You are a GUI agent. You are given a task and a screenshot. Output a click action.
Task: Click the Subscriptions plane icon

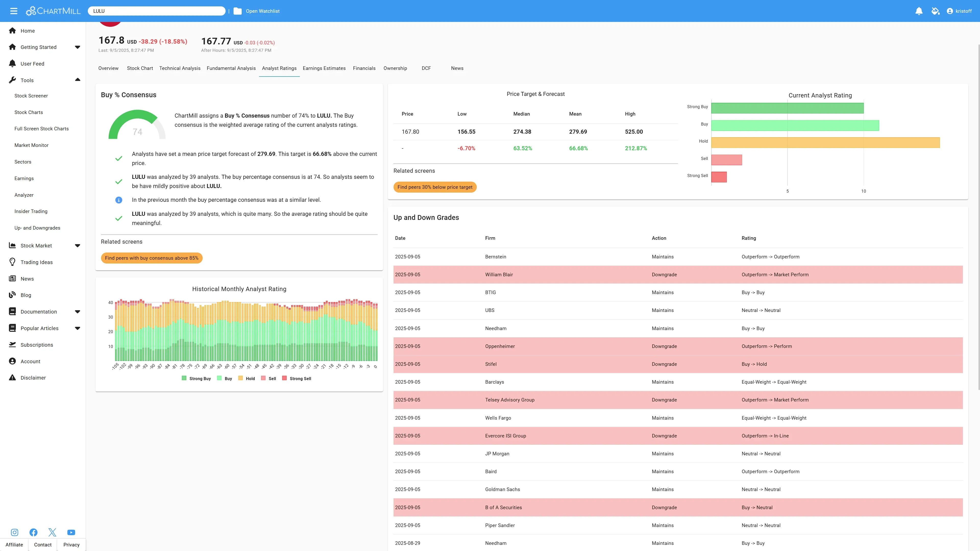[x=13, y=345]
